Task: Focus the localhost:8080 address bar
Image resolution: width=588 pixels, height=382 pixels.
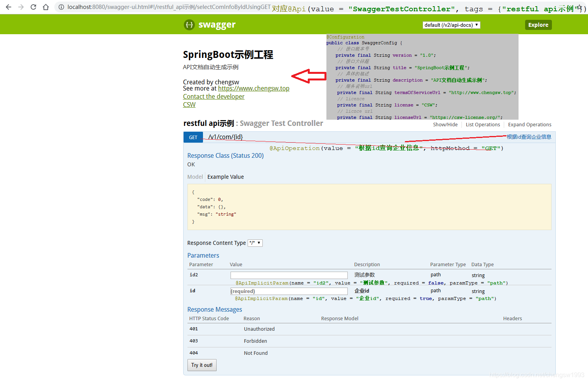Action: 169,7
